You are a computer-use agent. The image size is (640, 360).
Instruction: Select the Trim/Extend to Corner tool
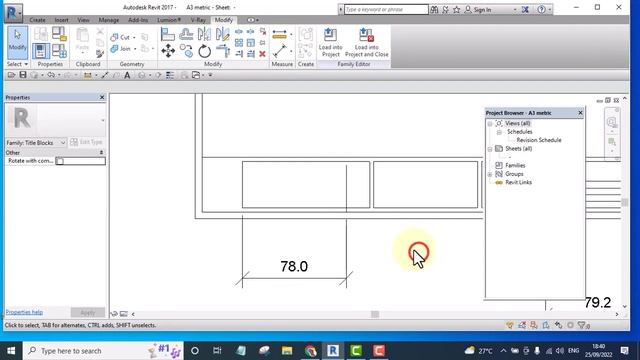[x=223, y=51]
